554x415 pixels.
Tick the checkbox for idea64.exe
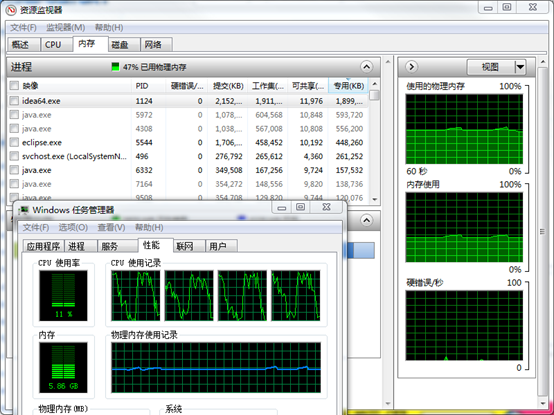(x=14, y=101)
